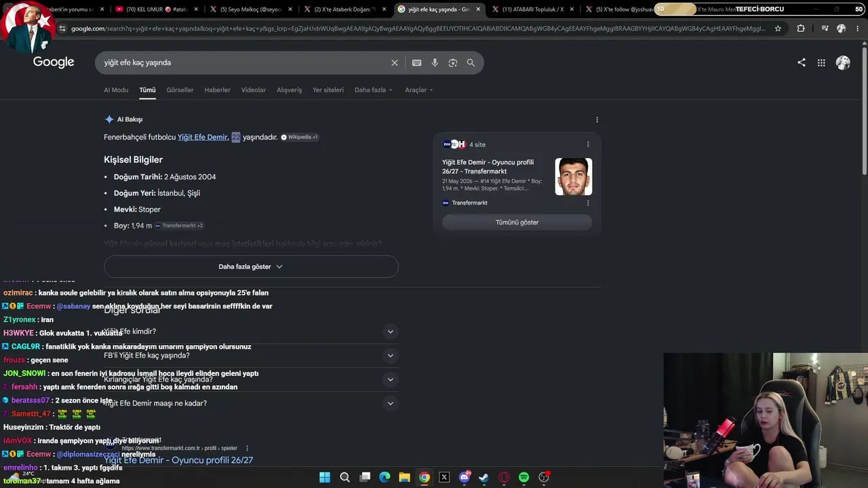
Task: Start voice search with the microphone icon
Action: click(x=435, y=62)
